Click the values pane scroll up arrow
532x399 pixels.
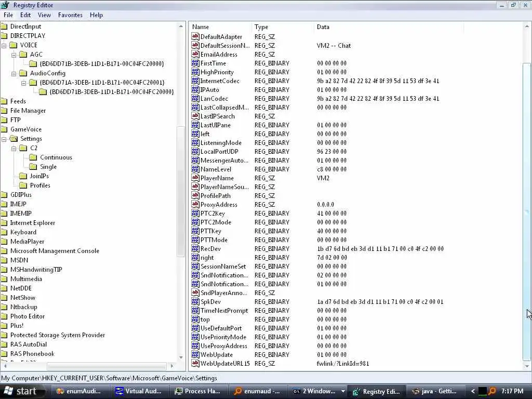pyautogui.click(x=527, y=26)
